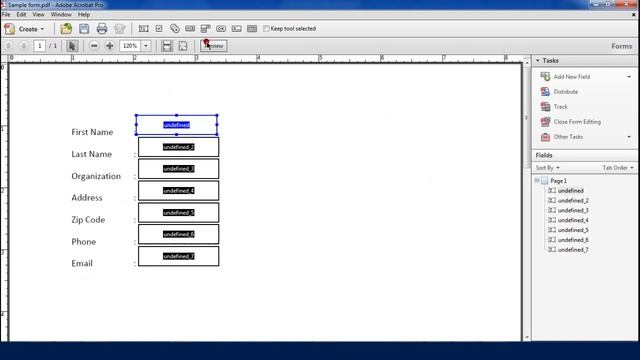Enable Keep tool selected checkbox
The image size is (640, 360).
(x=266, y=29)
